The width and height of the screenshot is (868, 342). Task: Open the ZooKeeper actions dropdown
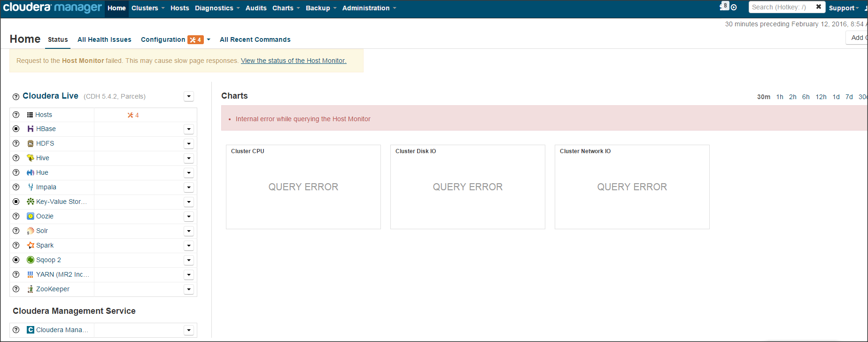pos(189,289)
